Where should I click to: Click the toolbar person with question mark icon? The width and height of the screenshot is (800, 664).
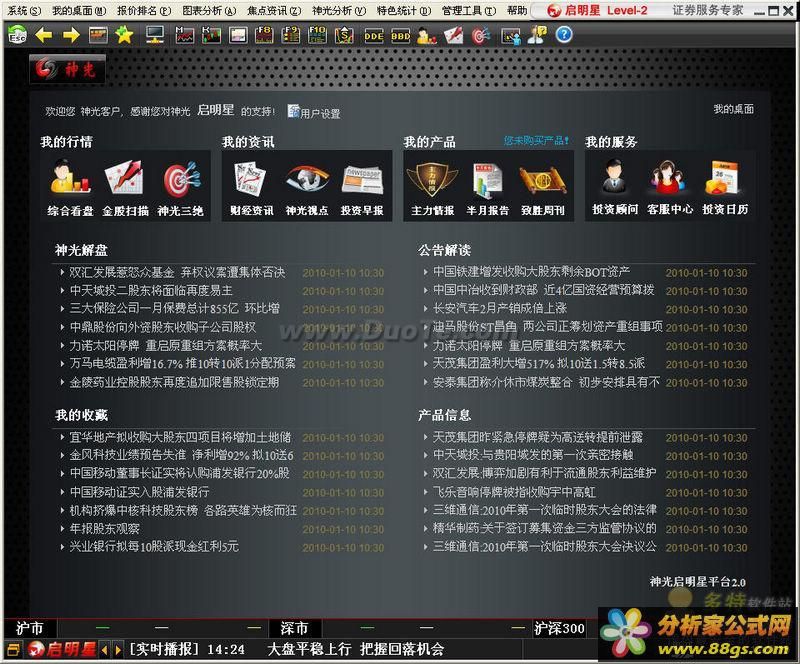[x=537, y=35]
